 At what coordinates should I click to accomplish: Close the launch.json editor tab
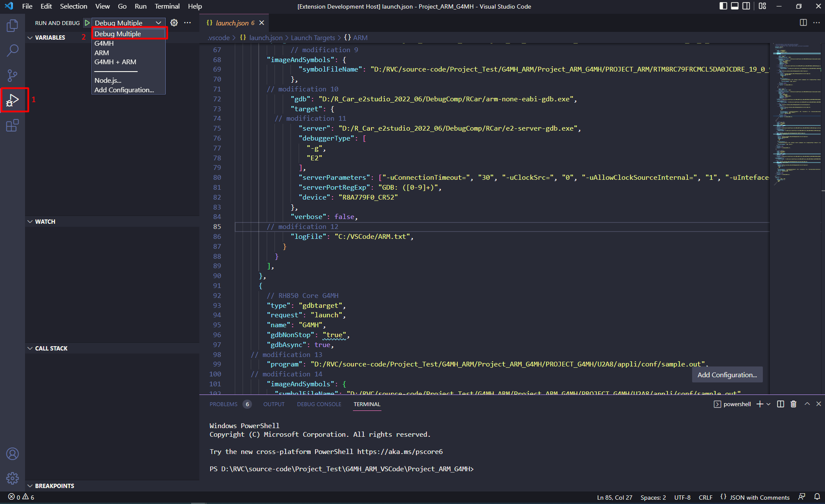pyautogui.click(x=261, y=23)
